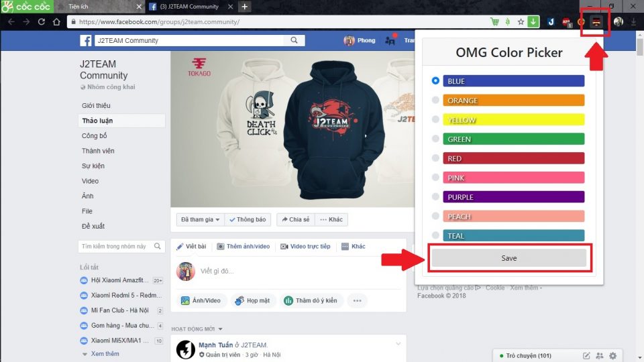Click the three-dots more options in composer
This screenshot has width=644, height=362.
point(358,300)
